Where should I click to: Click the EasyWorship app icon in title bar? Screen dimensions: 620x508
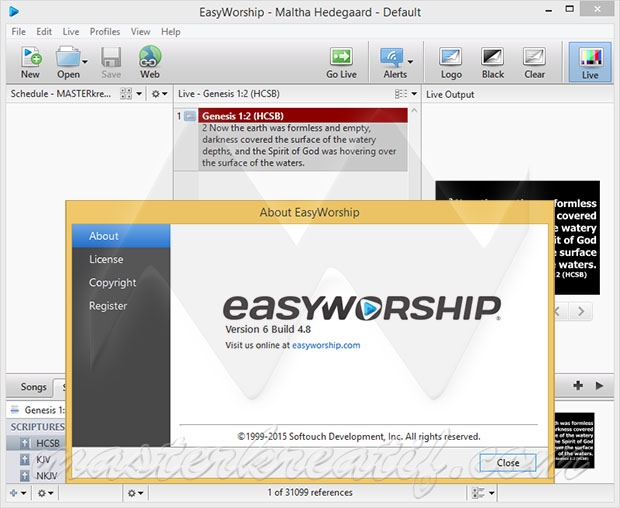pos(14,12)
